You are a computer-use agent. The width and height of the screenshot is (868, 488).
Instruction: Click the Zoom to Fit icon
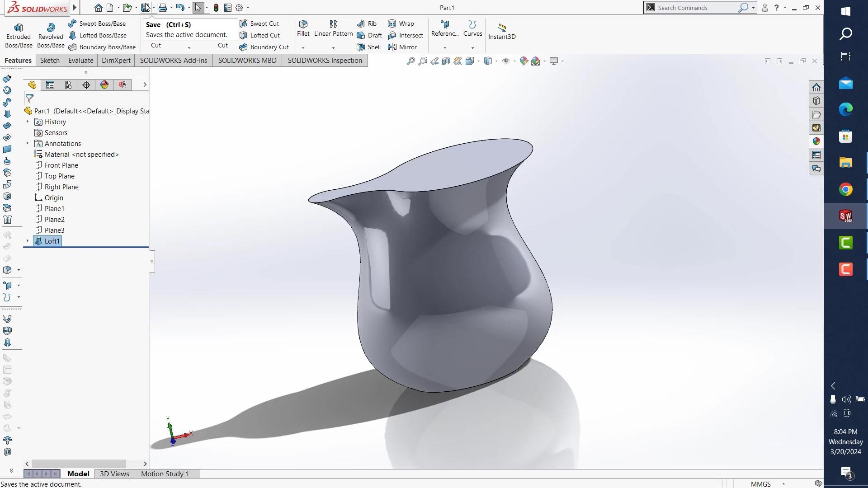click(410, 61)
